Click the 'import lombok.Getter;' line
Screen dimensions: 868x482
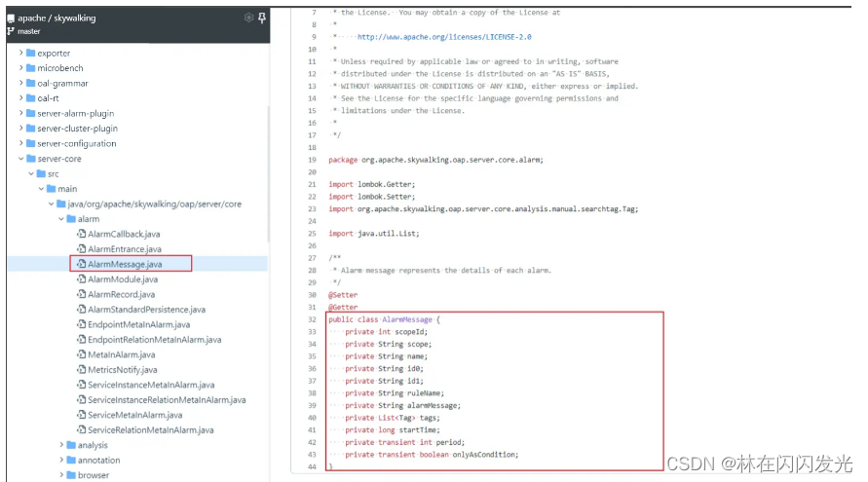(x=372, y=184)
